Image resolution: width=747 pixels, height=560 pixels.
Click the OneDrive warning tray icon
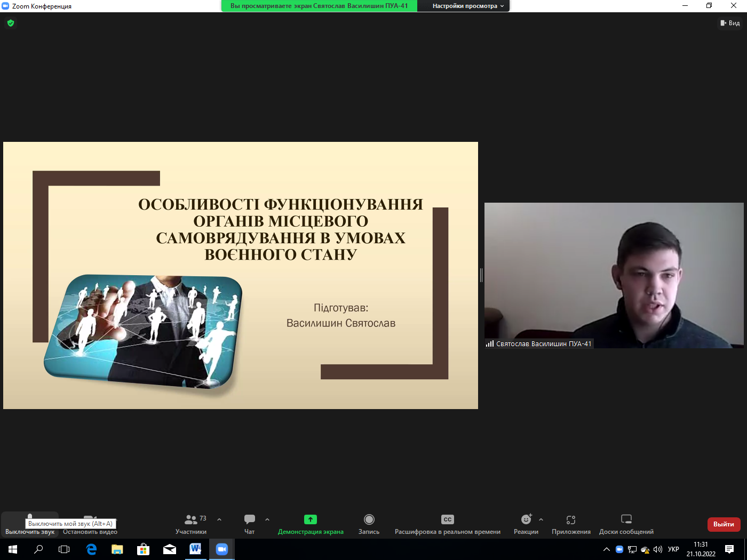coord(645,549)
